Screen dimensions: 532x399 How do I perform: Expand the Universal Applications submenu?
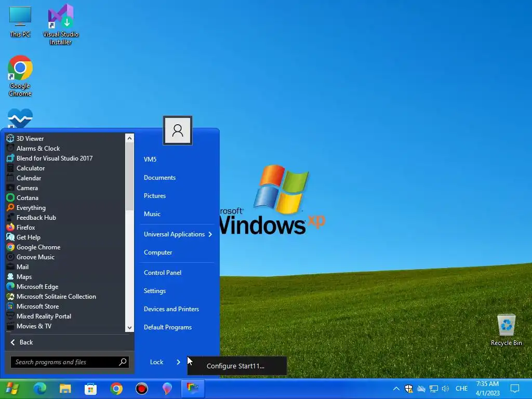click(x=177, y=234)
